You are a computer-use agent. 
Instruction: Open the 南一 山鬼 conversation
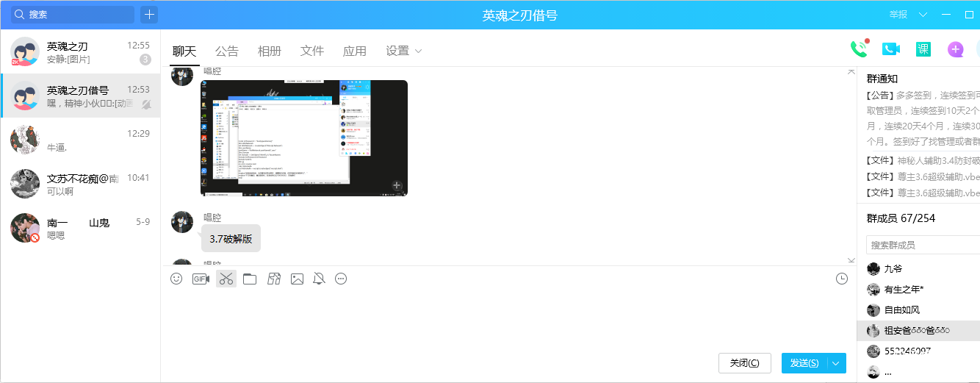coord(80,229)
